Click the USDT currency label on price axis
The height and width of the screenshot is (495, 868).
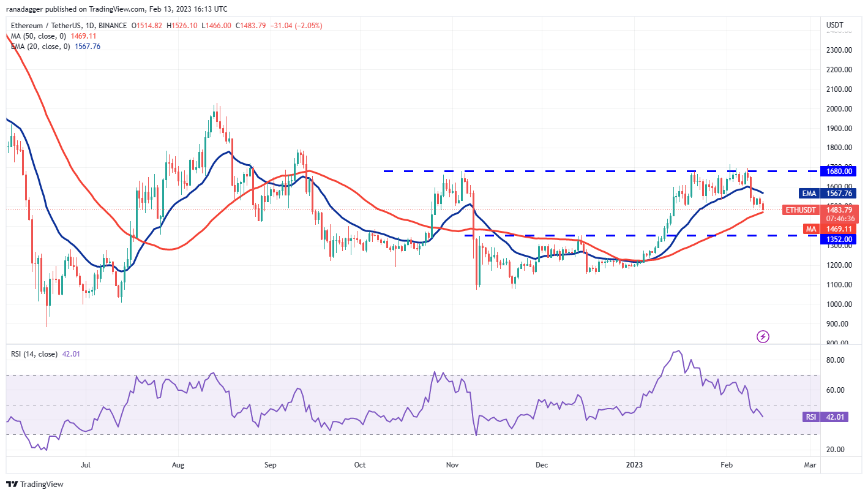[x=835, y=26]
